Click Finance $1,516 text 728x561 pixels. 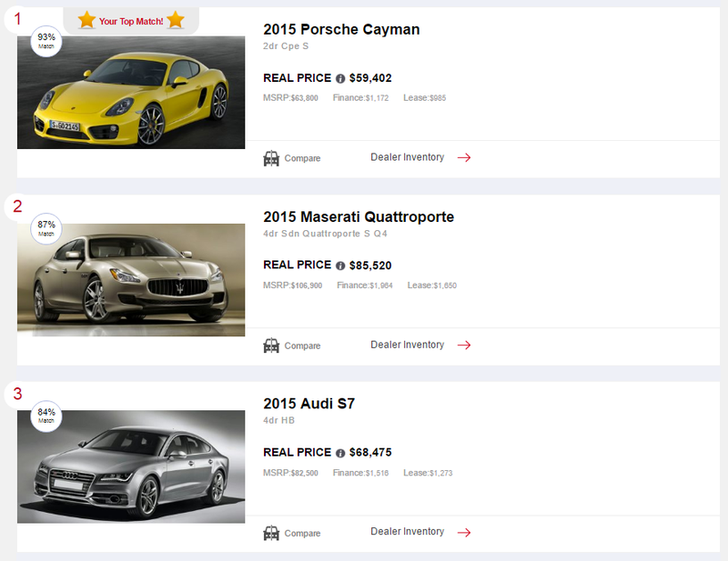coord(360,473)
